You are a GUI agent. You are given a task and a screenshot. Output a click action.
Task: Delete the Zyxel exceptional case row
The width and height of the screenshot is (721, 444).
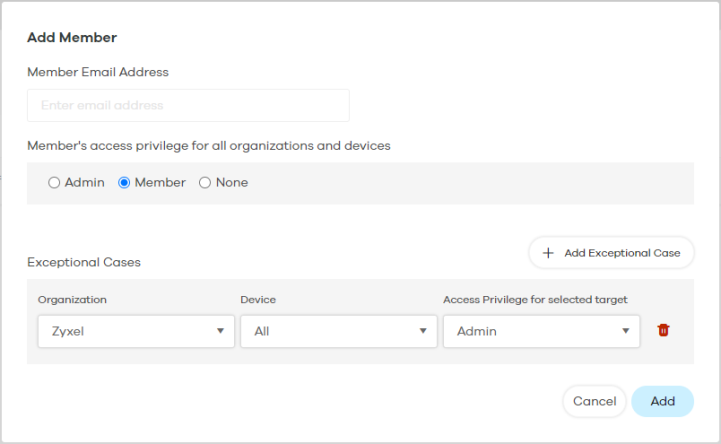point(663,331)
